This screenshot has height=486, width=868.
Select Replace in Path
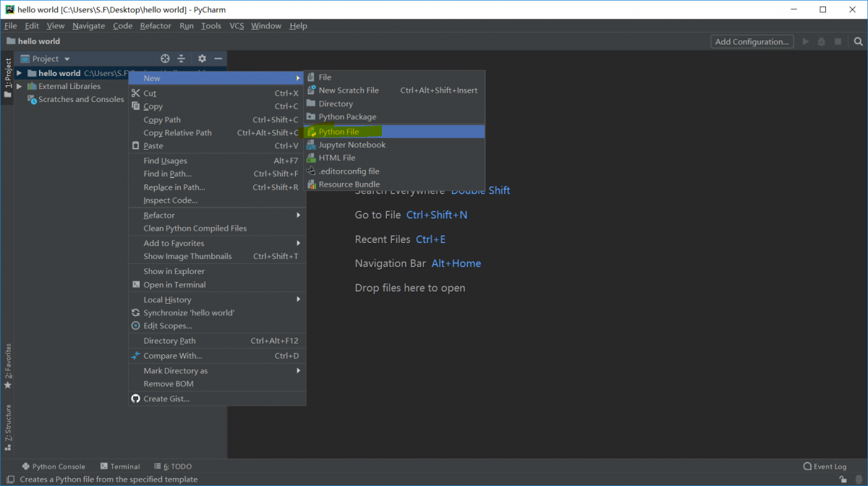click(217, 187)
